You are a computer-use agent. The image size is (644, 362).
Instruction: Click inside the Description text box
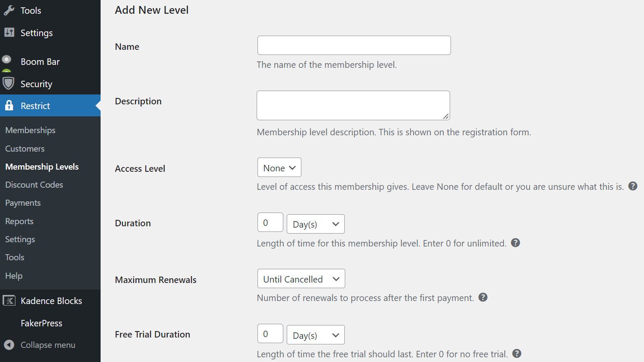pos(353,105)
